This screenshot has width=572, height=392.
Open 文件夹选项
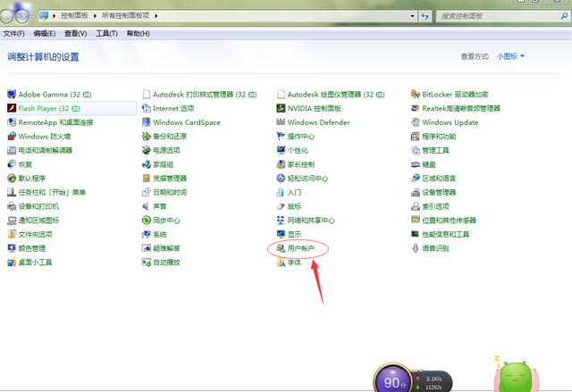(29, 234)
